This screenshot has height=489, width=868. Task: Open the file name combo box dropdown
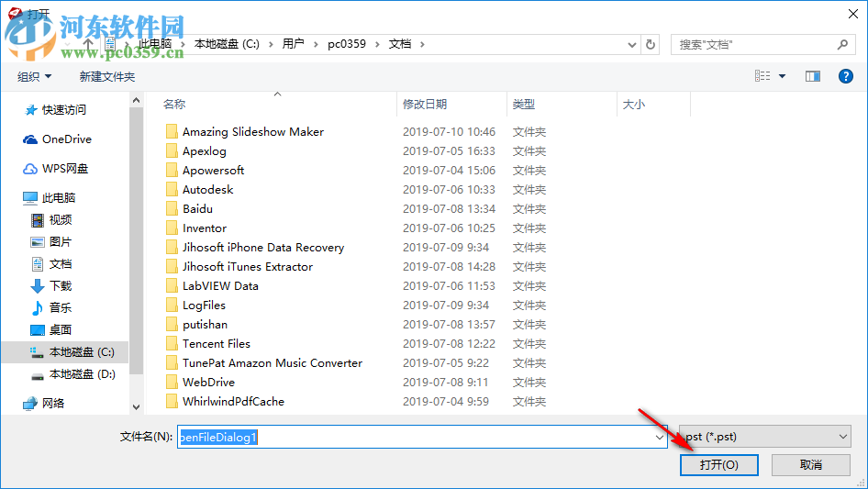coord(660,437)
